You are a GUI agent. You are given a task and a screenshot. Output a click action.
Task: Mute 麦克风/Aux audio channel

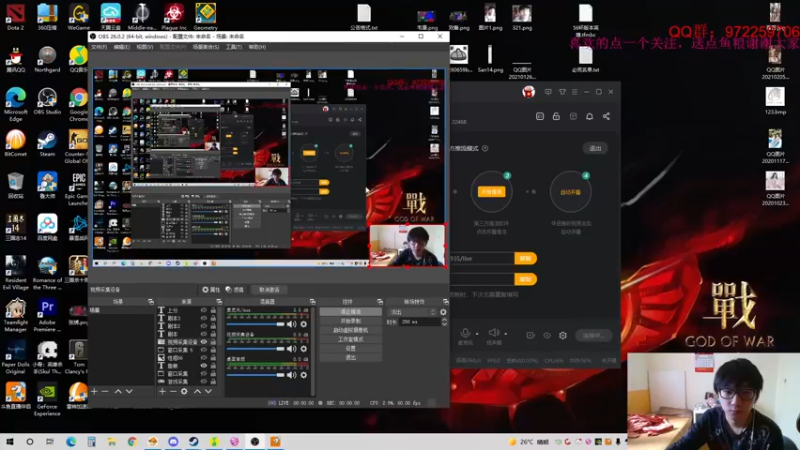coord(291,324)
